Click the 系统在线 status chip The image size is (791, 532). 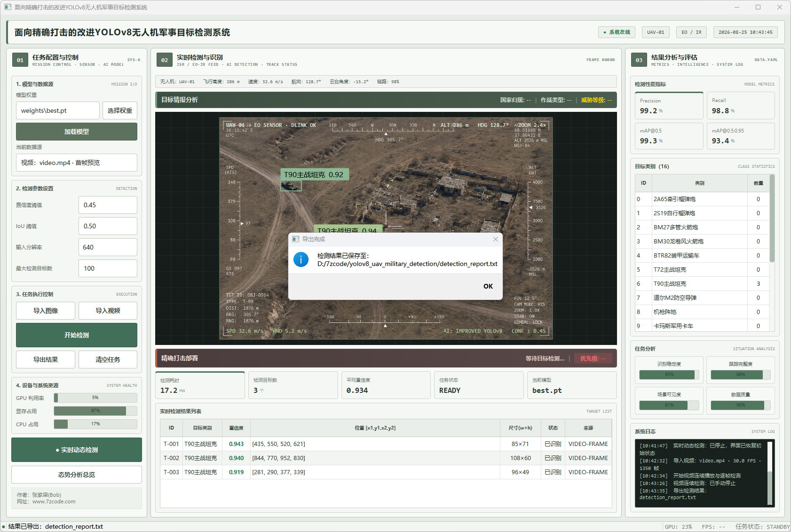point(617,32)
